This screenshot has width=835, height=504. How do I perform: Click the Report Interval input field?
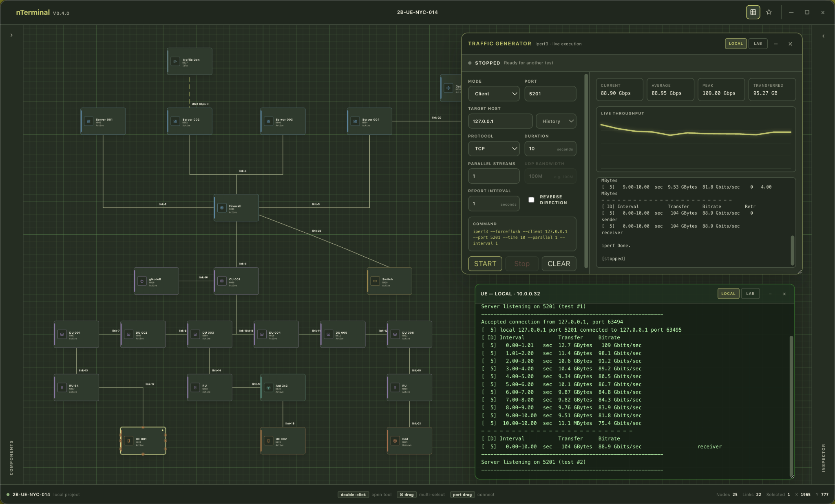[494, 204]
